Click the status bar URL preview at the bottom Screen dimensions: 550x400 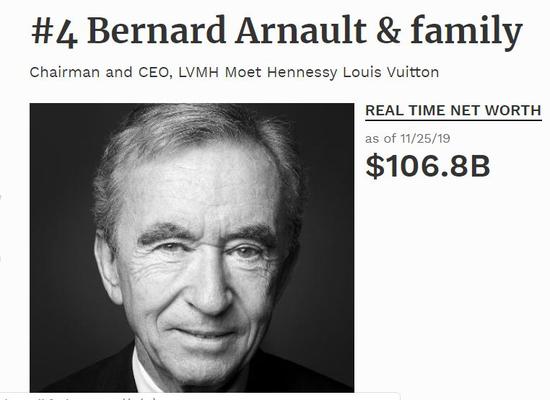coord(200,396)
